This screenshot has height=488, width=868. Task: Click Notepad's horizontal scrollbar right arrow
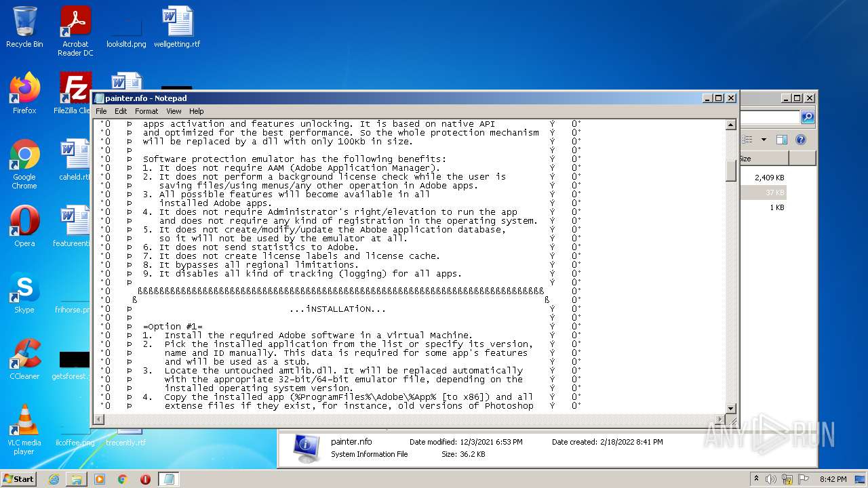tap(720, 420)
